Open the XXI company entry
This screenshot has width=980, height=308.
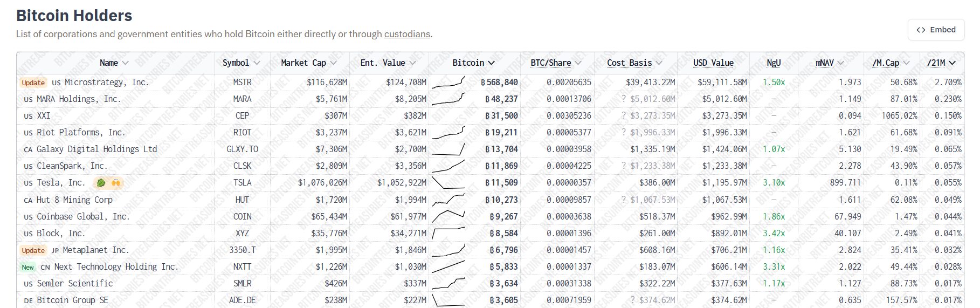pyautogui.click(x=43, y=115)
